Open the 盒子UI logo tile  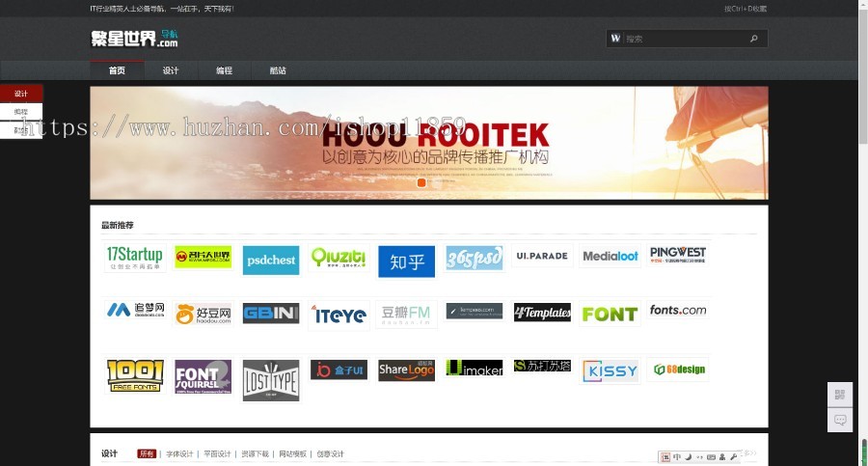339,370
